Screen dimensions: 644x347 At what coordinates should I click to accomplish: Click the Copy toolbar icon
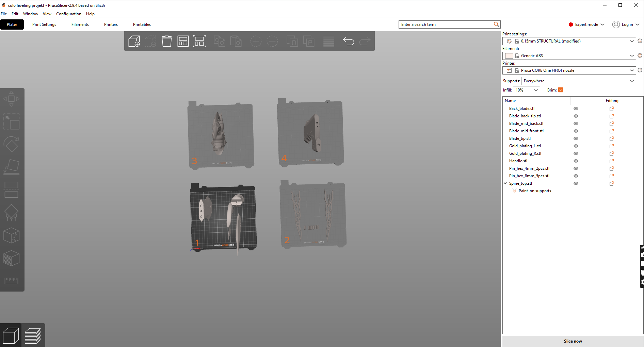[x=220, y=42]
